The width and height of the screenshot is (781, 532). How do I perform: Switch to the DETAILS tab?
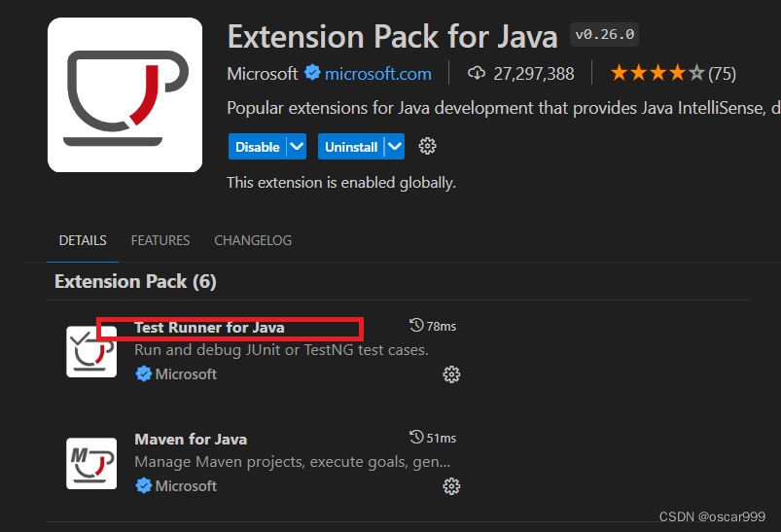tap(83, 240)
